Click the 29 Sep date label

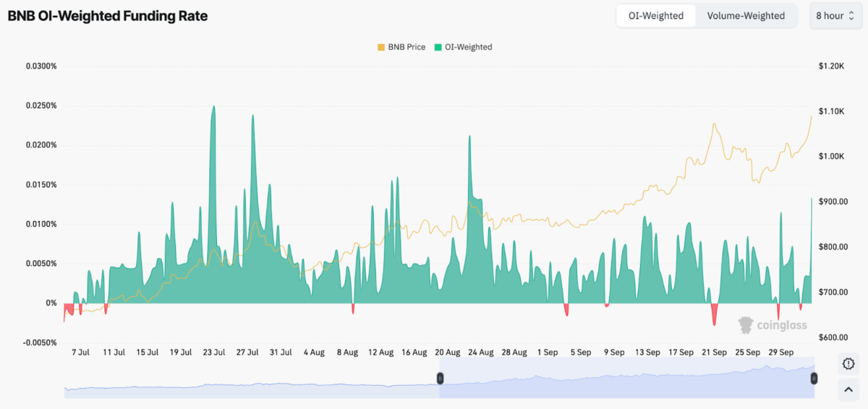pyautogui.click(x=782, y=353)
